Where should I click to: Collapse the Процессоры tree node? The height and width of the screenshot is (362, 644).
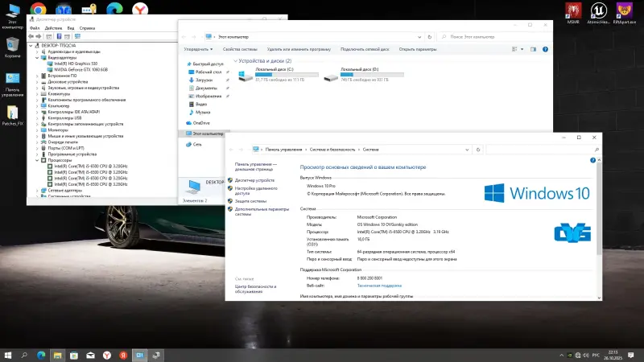pos(37,160)
